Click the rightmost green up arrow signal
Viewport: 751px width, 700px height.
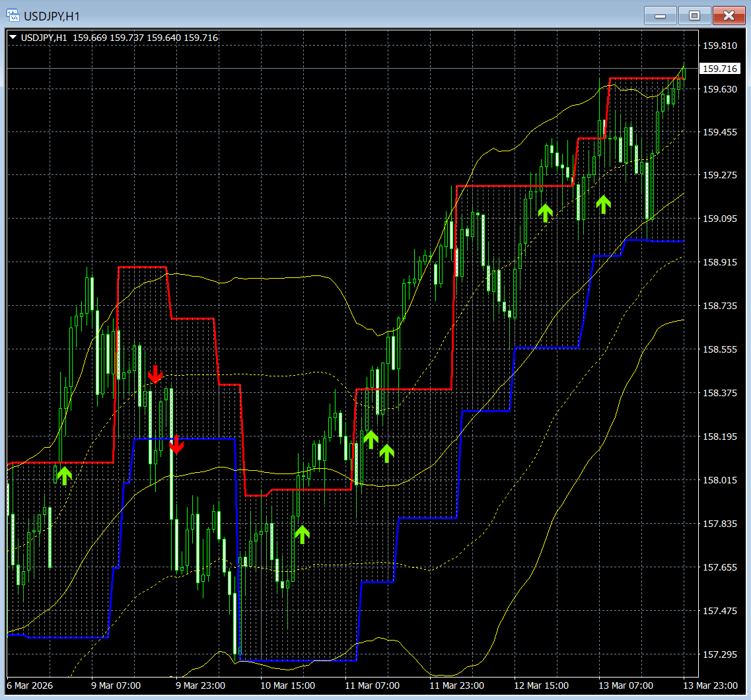coord(604,205)
